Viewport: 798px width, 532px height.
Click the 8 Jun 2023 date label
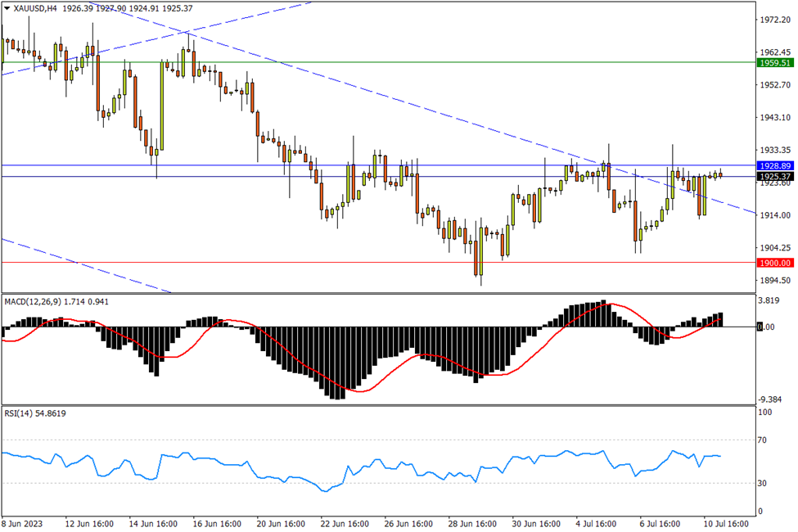point(25,523)
